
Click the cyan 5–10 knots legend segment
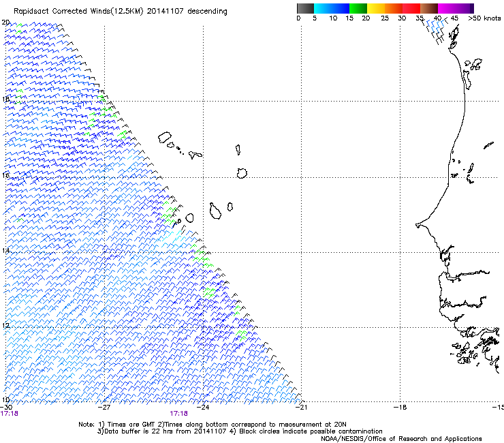tap(323, 8)
